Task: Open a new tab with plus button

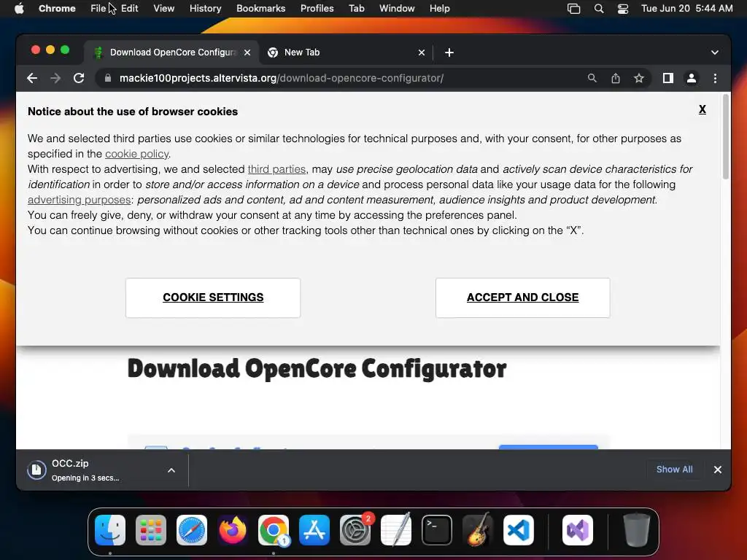Action: pyautogui.click(x=449, y=52)
